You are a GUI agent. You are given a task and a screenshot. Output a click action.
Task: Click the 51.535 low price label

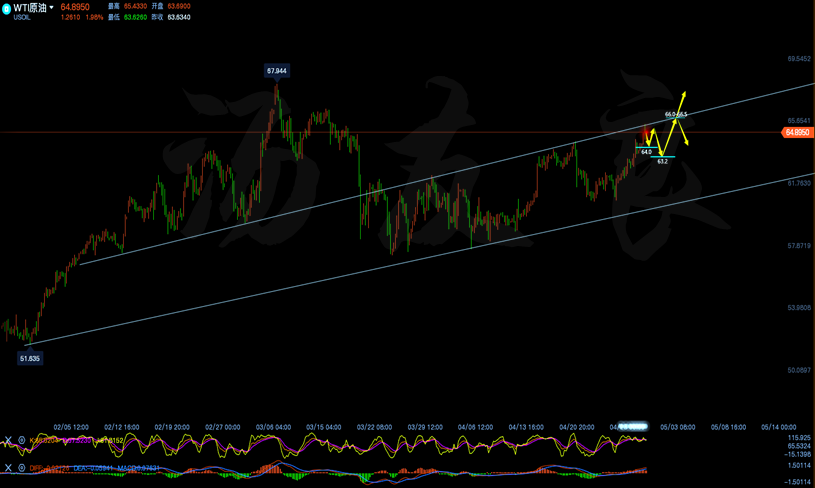click(30, 358)
